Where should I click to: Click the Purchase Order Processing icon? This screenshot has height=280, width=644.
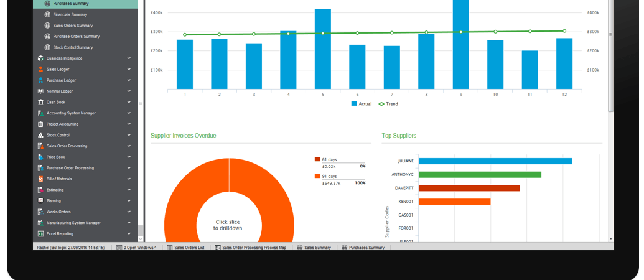coord(40,168)
